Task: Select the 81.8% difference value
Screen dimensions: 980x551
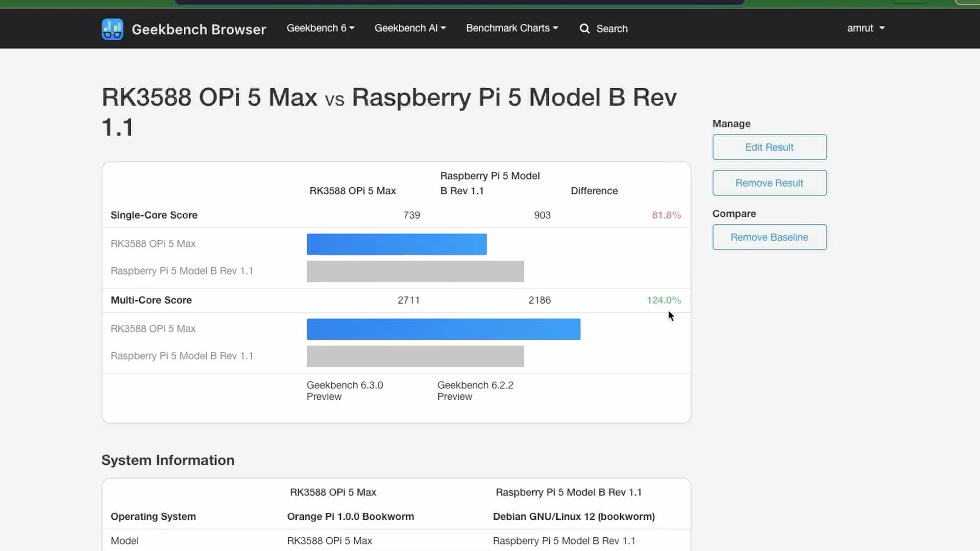Action: click(666, 215)
